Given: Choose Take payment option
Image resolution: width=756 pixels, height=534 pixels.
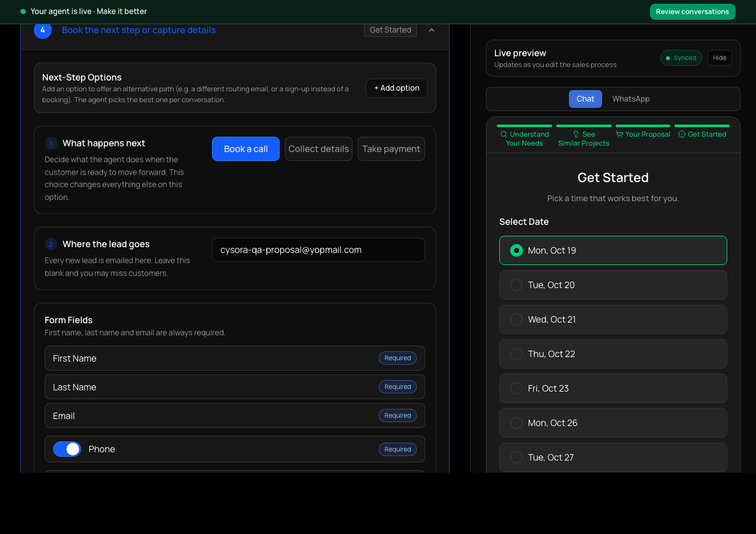Looking at the screenshot, I should pyautogui.click(x=391, y=149).
